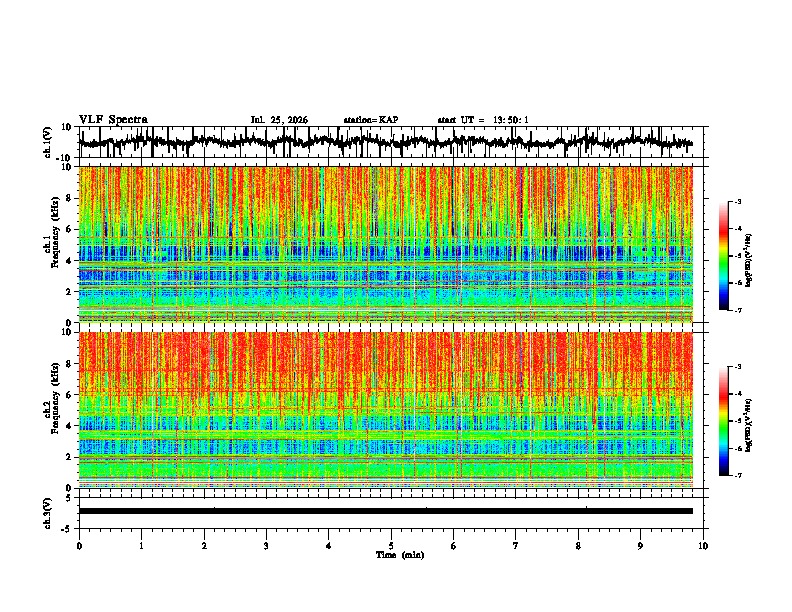The height and width of the screenshot is (612, 792).
Task: Click the date label Jul 25, 2026
Action: 279,120
